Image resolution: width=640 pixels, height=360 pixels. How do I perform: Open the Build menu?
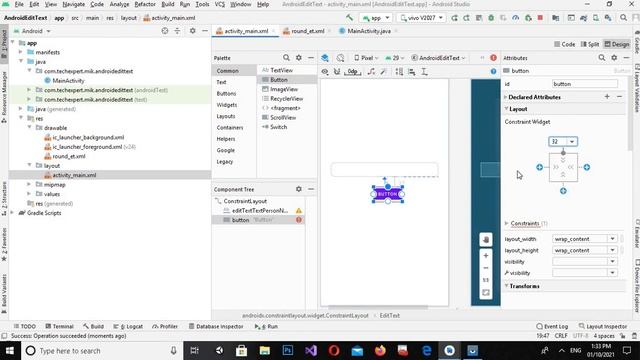[168, 4]
